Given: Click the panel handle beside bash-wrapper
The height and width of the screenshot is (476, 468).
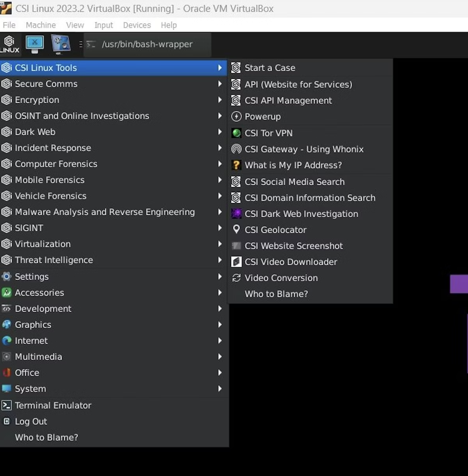Looking at the screenshot, I should [81, 44].
